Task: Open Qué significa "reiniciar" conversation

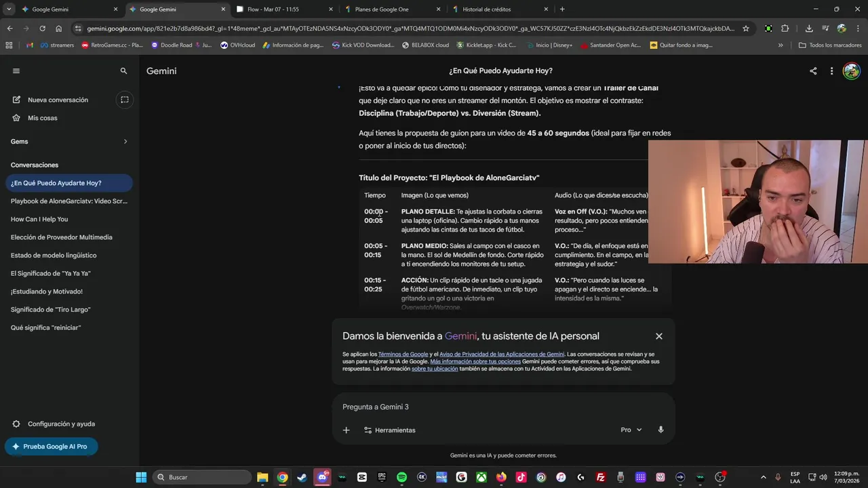Action: click(68, 327)
